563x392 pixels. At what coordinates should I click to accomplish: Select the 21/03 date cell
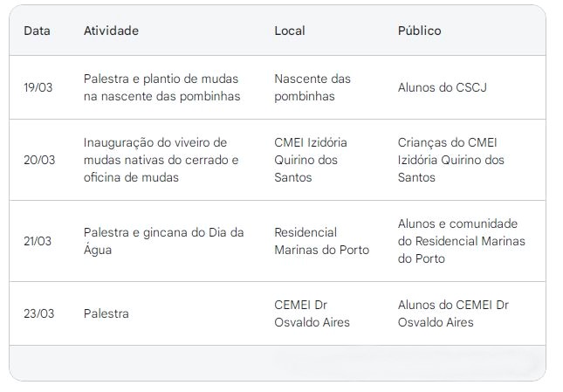(x=38, y=241)
